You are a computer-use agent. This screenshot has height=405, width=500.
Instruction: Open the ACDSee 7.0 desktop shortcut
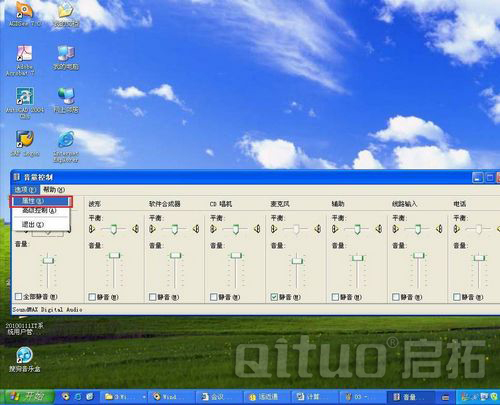click(x=25, y=14)
